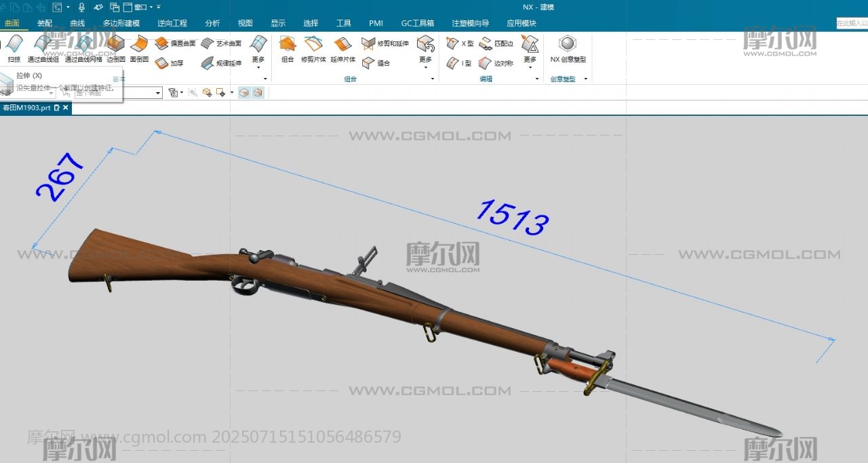This screenshot has height=463, width=868.
Task: Click the 修剪和延伸 tool
Action: 385,43
